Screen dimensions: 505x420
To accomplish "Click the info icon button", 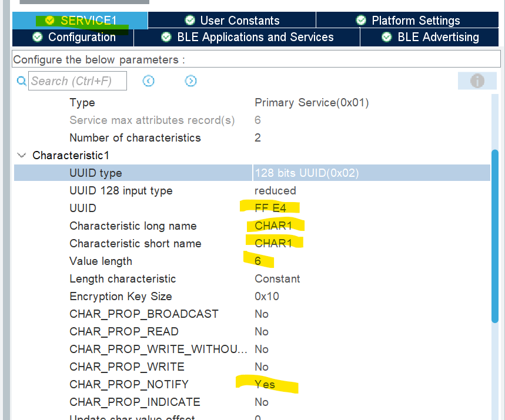I will click(477, 80).
